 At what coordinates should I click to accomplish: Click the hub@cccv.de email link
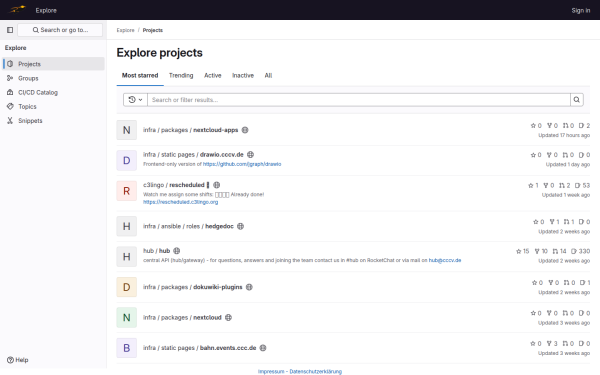[445, 260]
